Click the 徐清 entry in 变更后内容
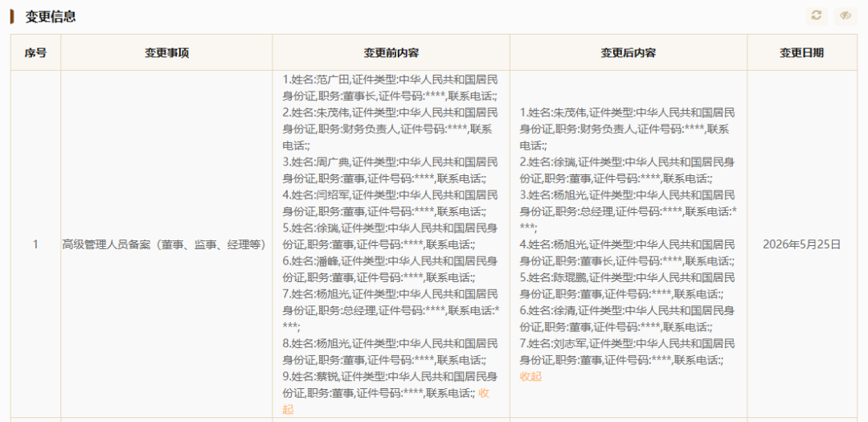The width and height of the screenshot is (868, 422). tap(627, 318)
